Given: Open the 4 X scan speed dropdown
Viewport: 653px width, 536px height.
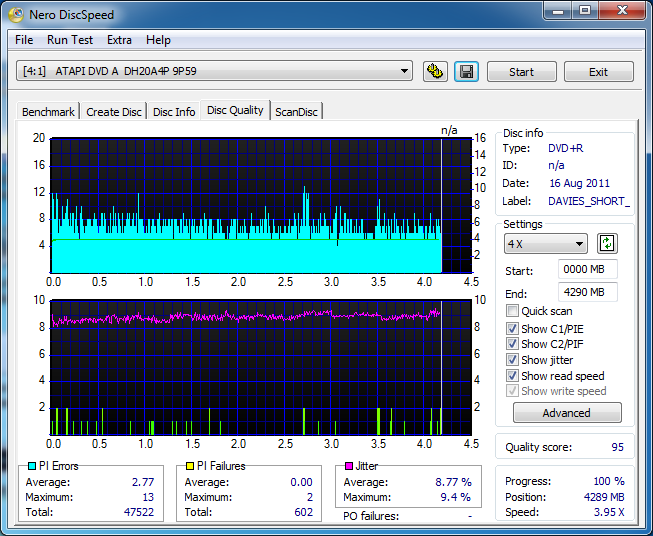Looking at the screenshot, I should coord(546,244).
